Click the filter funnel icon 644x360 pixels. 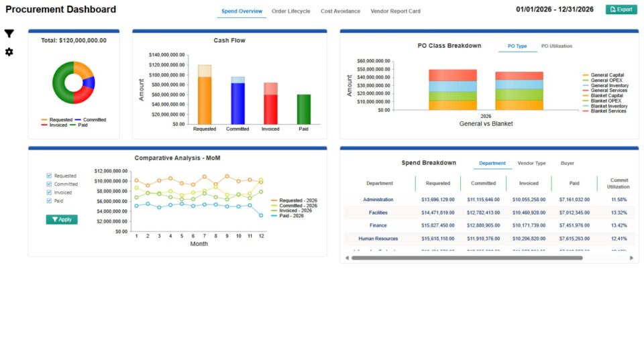click(9, 34)
